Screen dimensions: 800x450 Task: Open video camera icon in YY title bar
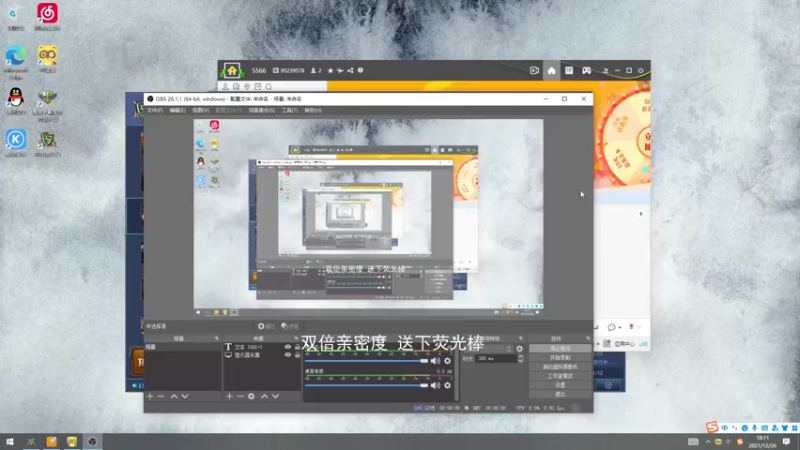(534, 70)
